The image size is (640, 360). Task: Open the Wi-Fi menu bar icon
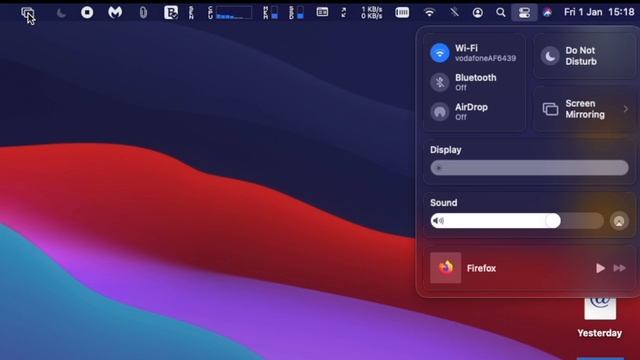[429, 13]
